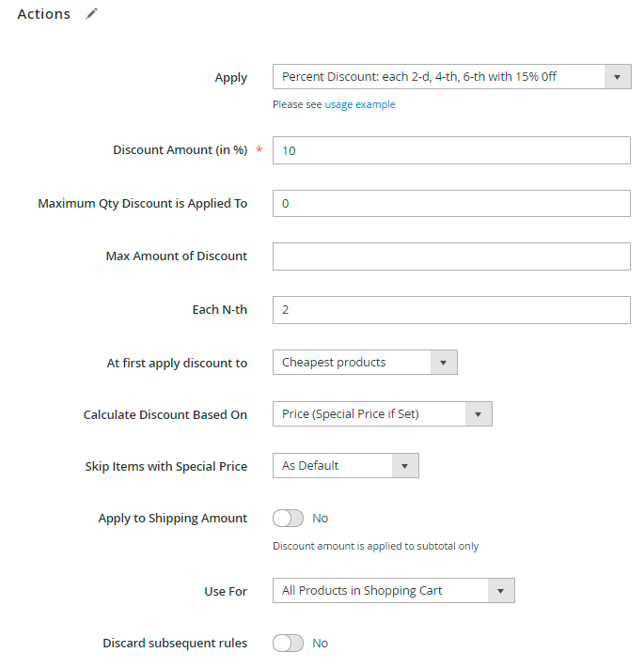Click arrow on At first apply discount dropdown

click(x=444, y=363)
